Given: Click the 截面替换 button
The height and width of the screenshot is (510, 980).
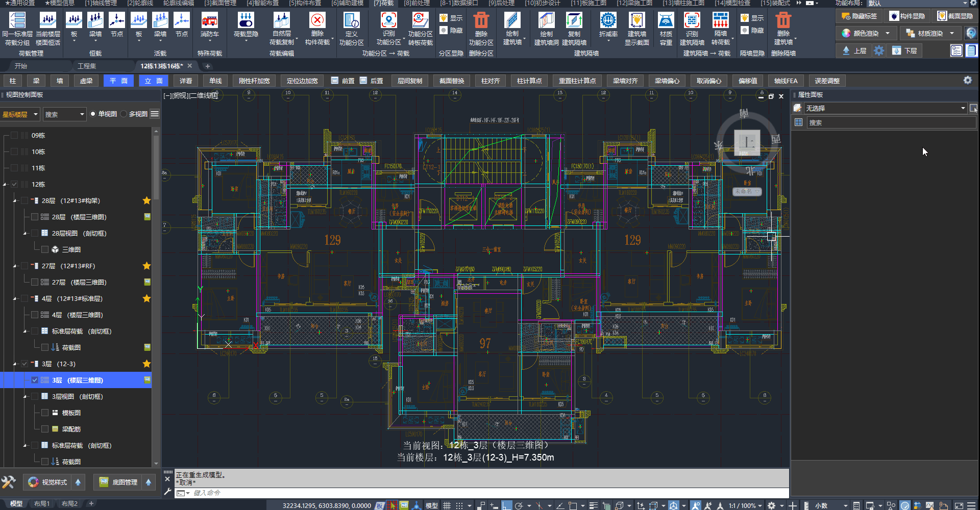Looking at the screenshot, I should [x=452, y=81].
